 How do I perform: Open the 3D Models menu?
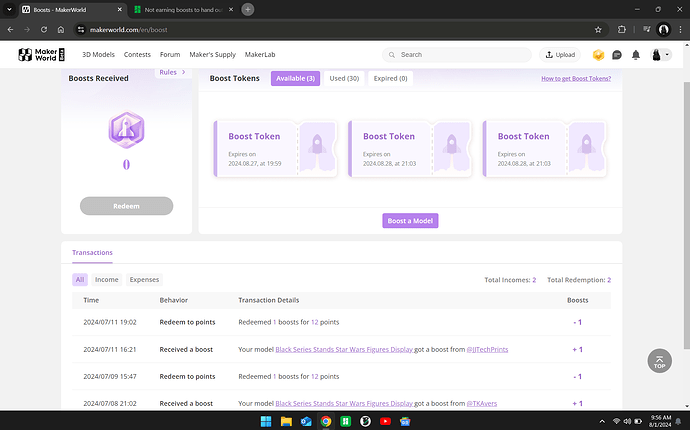(x=99, y=55)
